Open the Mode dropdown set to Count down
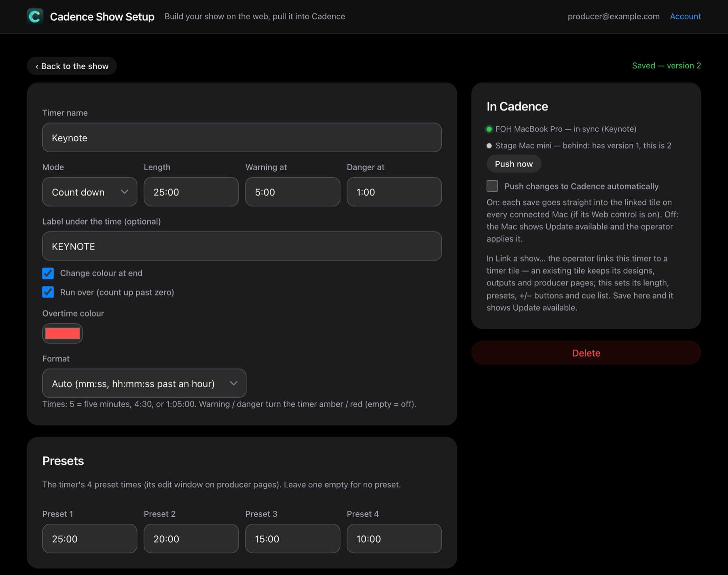This screenshot has width=728, height=575. [x=90, y=192]
